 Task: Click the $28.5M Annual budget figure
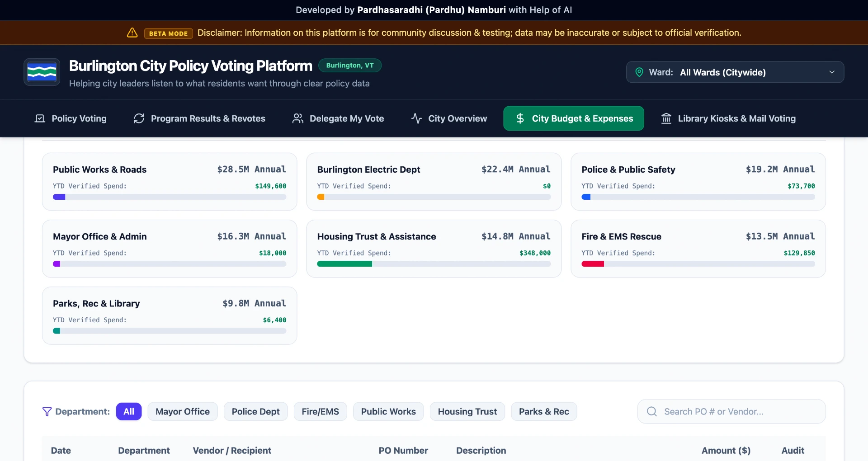[252, 169]
